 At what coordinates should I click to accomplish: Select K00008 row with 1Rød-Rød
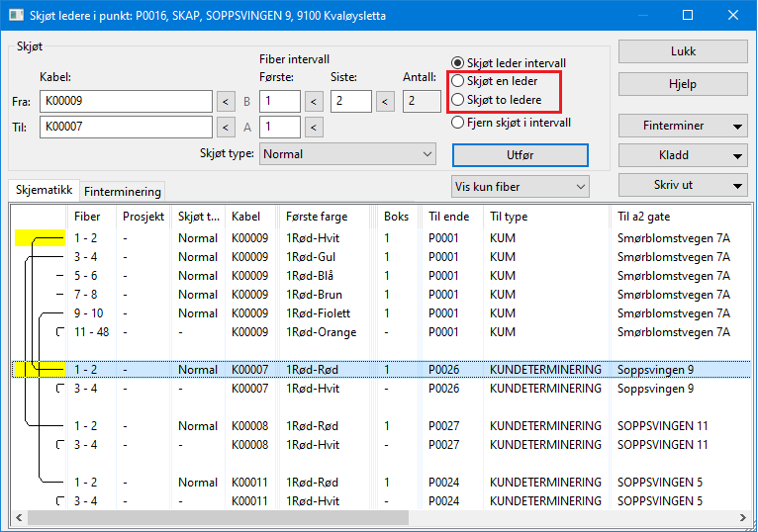click(382, 426)
